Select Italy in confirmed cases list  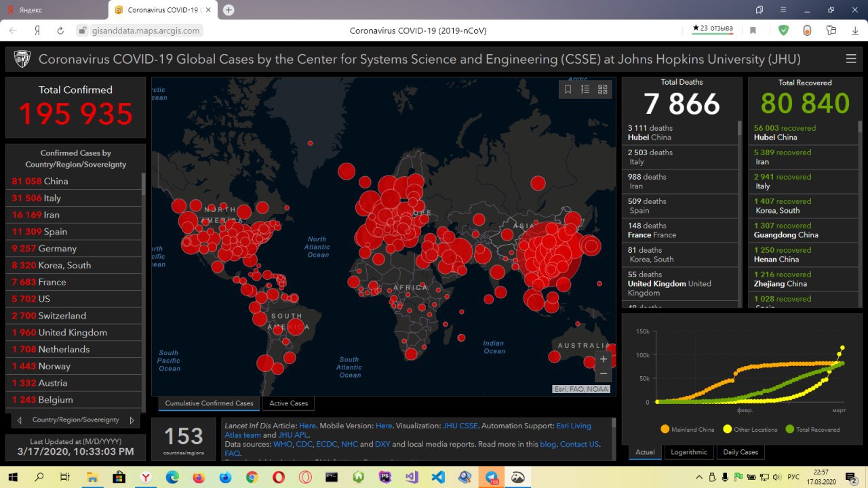(74, 198)
